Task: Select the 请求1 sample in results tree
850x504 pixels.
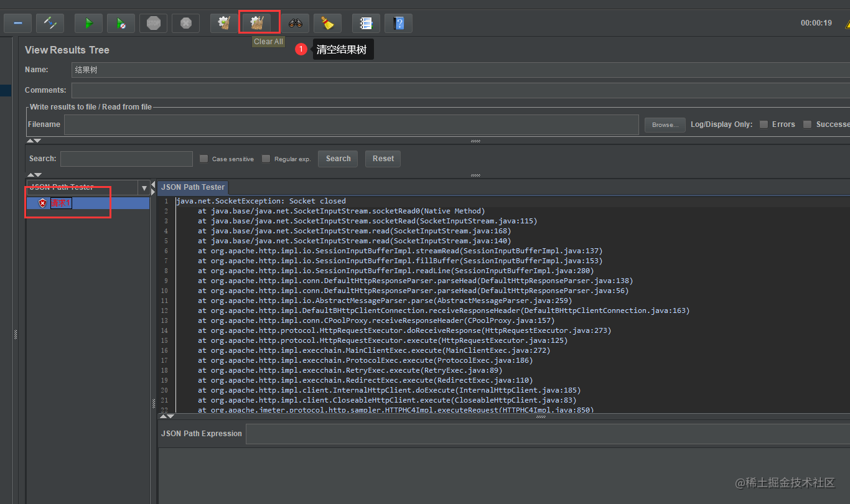Action: (61, 203)
